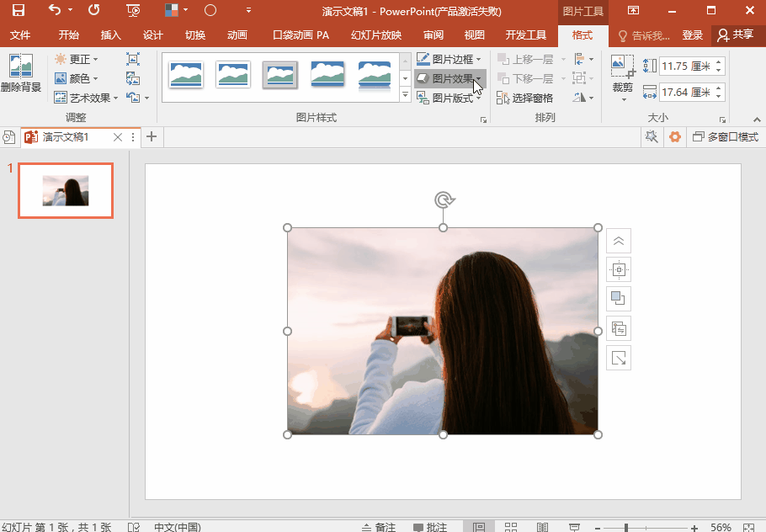Screen dimensions: 766x532
Task: Click the circle shape icon in quick access toolbar
Action: (x=210, y=10)
